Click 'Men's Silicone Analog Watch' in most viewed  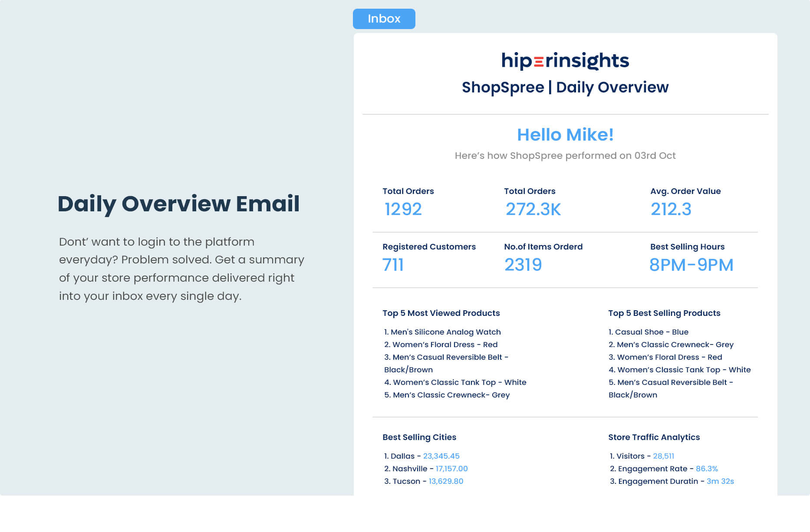(x=442, y=332)
